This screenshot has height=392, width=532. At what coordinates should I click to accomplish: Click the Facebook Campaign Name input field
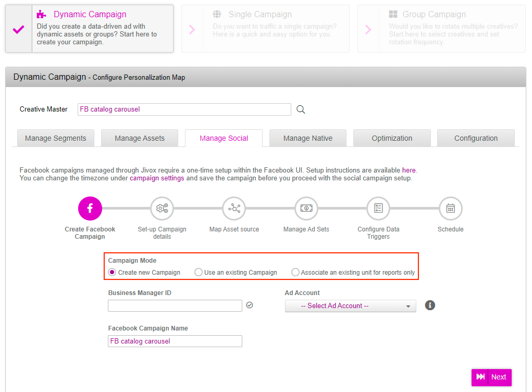click(x=175, y=341)
